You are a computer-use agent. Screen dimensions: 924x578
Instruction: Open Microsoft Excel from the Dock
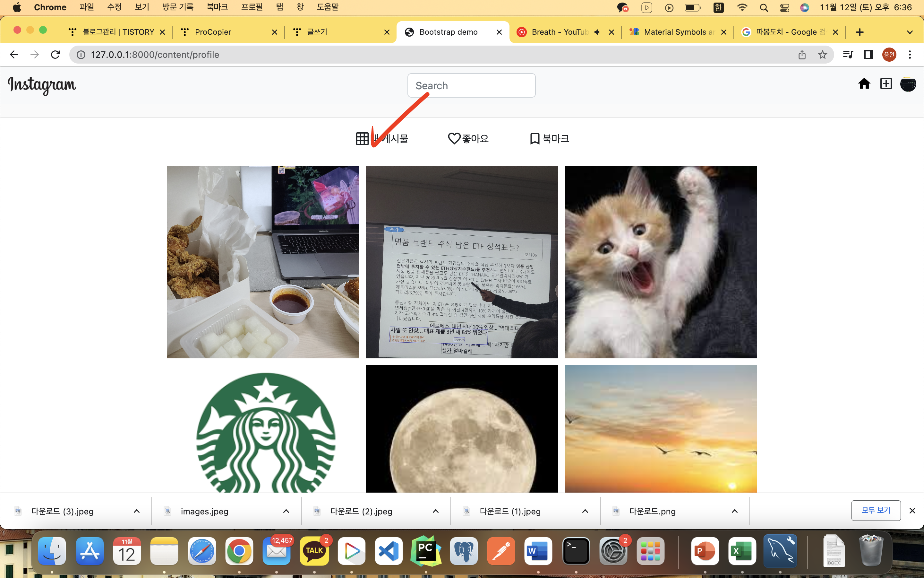coord(742,551)
